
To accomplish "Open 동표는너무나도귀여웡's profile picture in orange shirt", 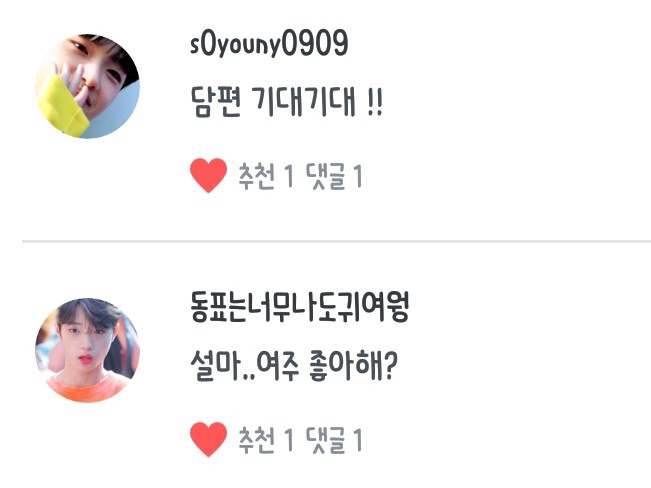I will pos(87,350).
